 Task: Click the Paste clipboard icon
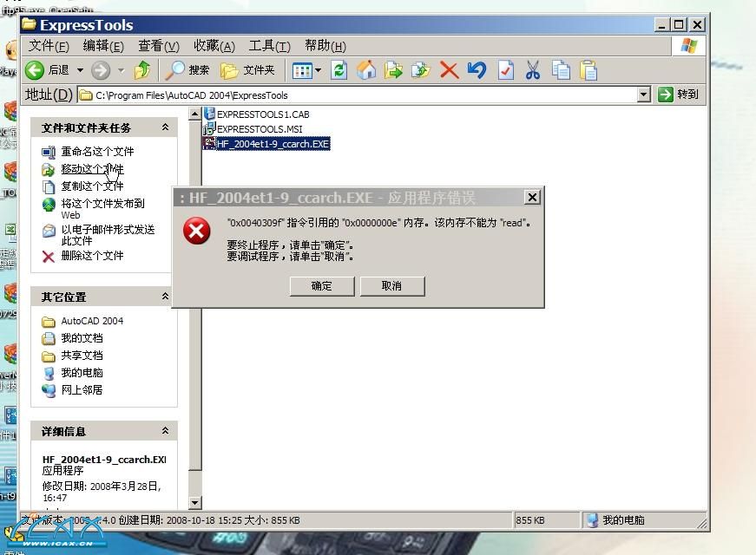click(588, 70)
